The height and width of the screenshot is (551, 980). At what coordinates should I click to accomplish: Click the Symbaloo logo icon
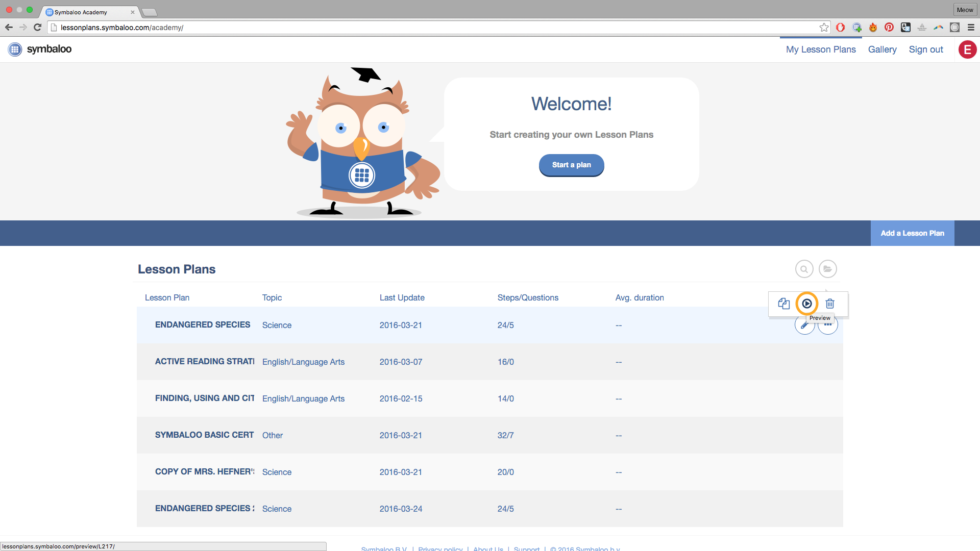pos(15,49)
